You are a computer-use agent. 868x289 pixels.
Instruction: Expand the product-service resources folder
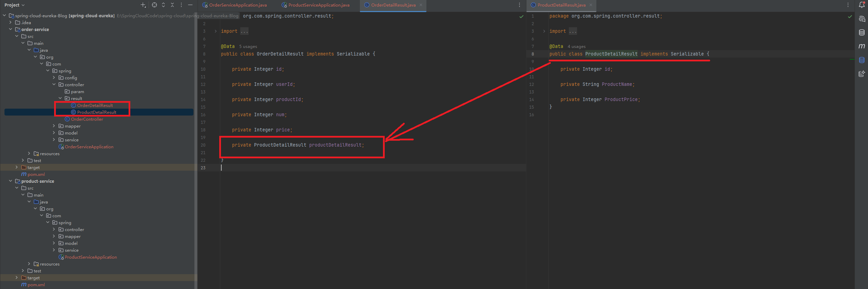pos(29,264)
